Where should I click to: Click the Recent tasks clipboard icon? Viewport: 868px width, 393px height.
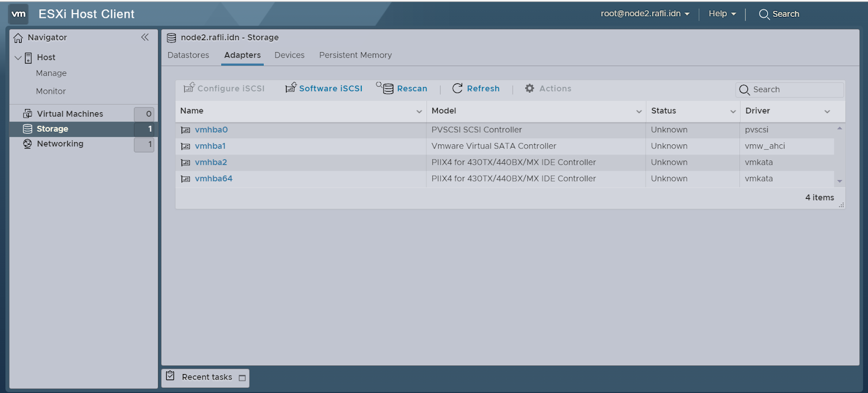click(x=170, y=376)
